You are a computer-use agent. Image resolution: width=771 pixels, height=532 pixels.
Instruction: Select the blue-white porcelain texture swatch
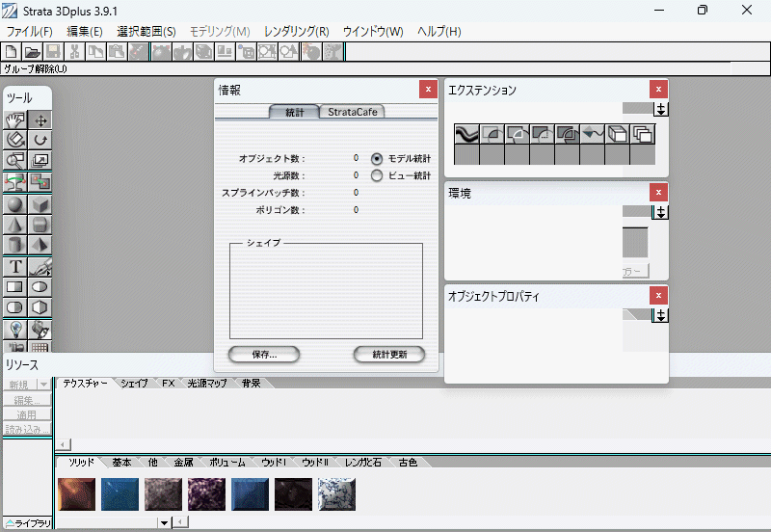click(336, 494)
